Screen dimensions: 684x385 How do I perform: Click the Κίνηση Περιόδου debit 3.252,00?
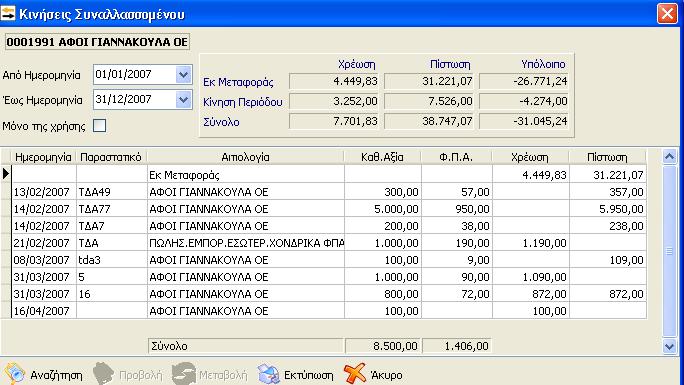pos(334,101)
